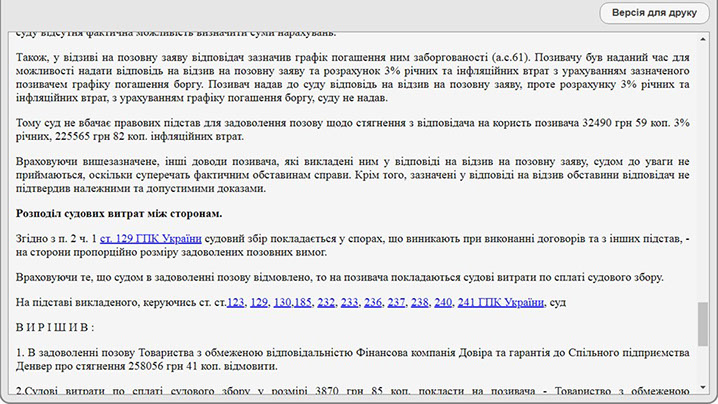Follow the article 123 link
Image resolution: width=718 pixels, height=404 pixels.
[x=235, y=302]
